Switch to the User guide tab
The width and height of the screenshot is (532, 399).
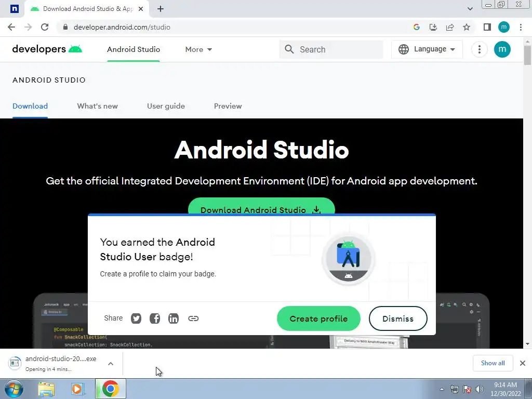pyautogui.click(x=166, y=106)
